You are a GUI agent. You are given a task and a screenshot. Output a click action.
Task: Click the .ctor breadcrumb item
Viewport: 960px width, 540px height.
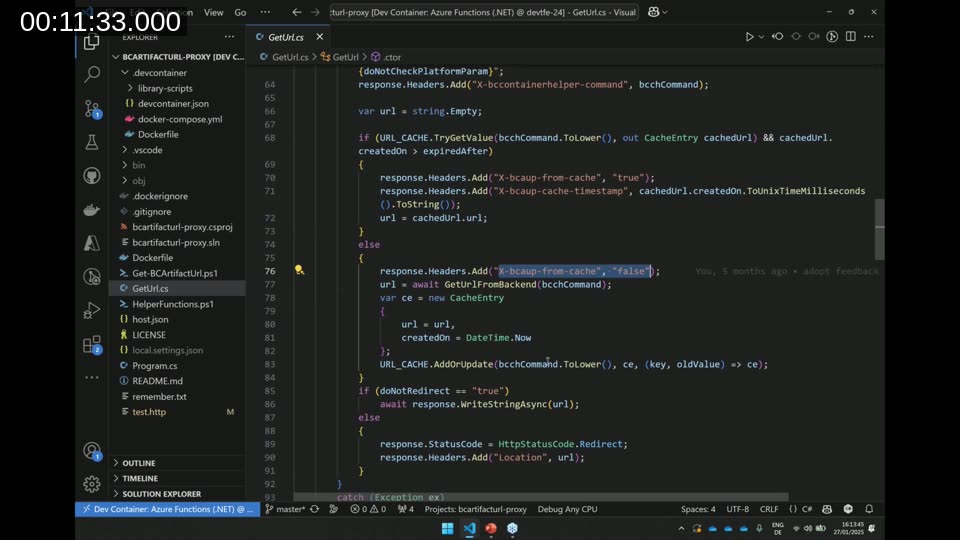pyautogui.click(x=392, y=57)
